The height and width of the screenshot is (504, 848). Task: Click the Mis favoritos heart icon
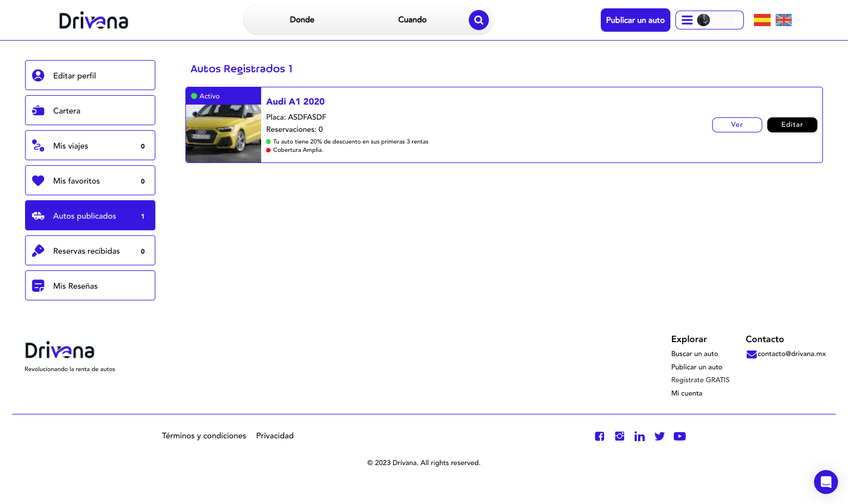pyautogui.click(x=38, y=180)
